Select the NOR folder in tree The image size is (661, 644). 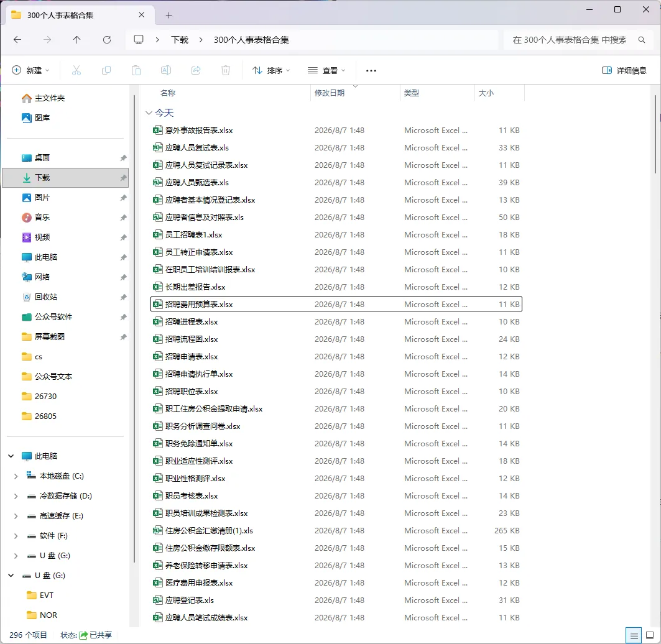click(x=42, y=615)
